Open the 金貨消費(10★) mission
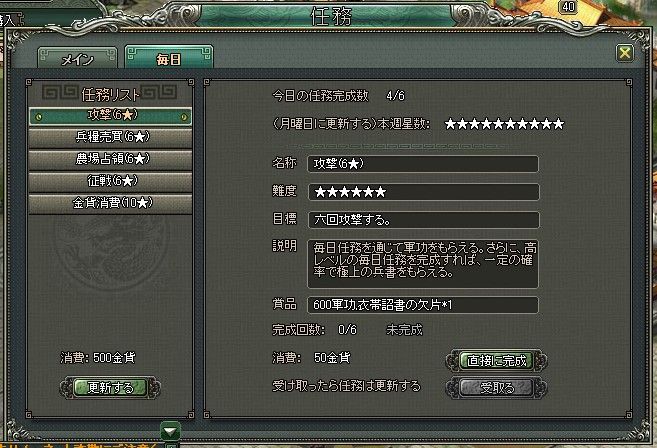This screenshot has width=657, height=448. pyautogui.click(x=111, y=204)
